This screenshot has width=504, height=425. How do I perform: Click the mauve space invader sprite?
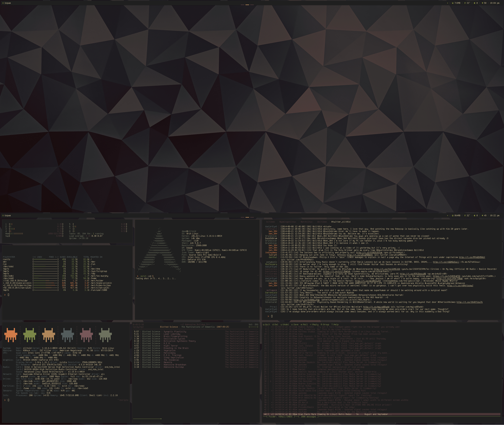pyautogui.click(x=86, y=335)
